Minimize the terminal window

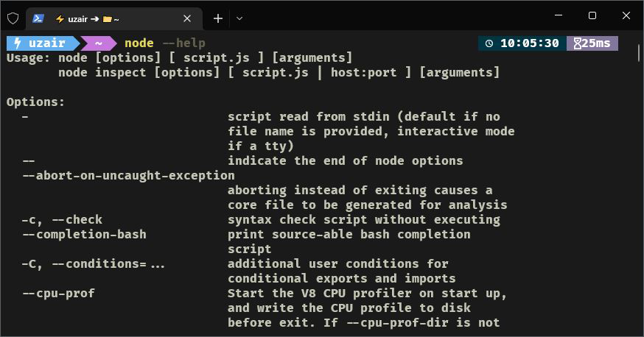(559, 15)
